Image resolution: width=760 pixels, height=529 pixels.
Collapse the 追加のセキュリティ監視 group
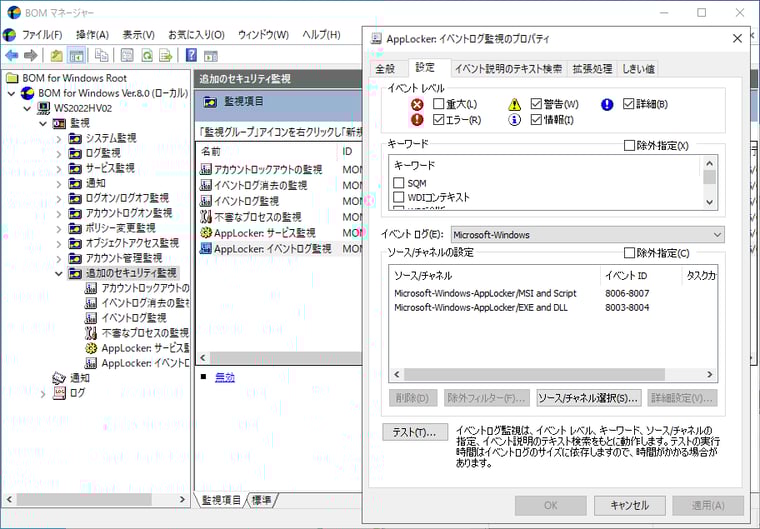(x=59, y=274)
